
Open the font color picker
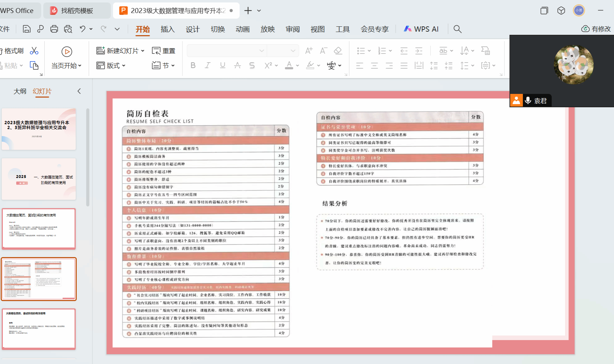point(289,65)
